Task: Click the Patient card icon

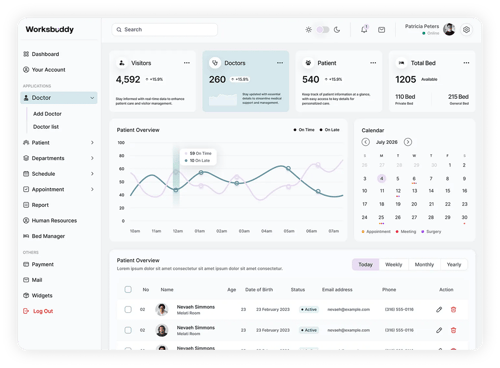Action: point(308,63)
